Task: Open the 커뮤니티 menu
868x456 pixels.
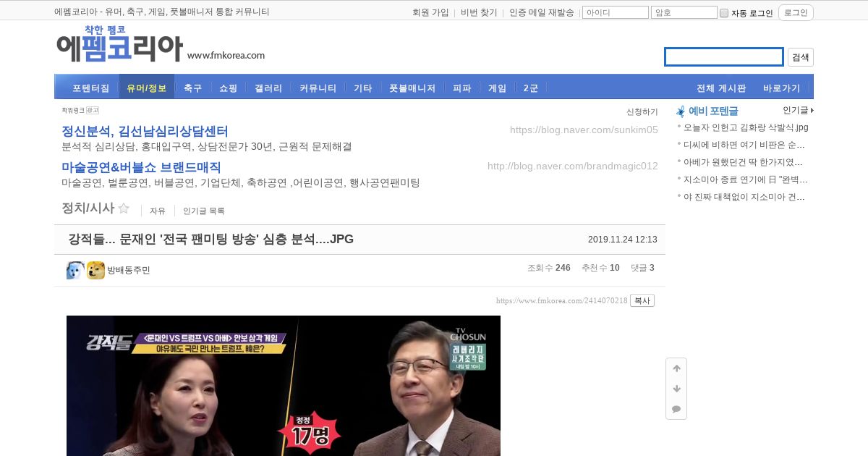Action: (318, 88)
